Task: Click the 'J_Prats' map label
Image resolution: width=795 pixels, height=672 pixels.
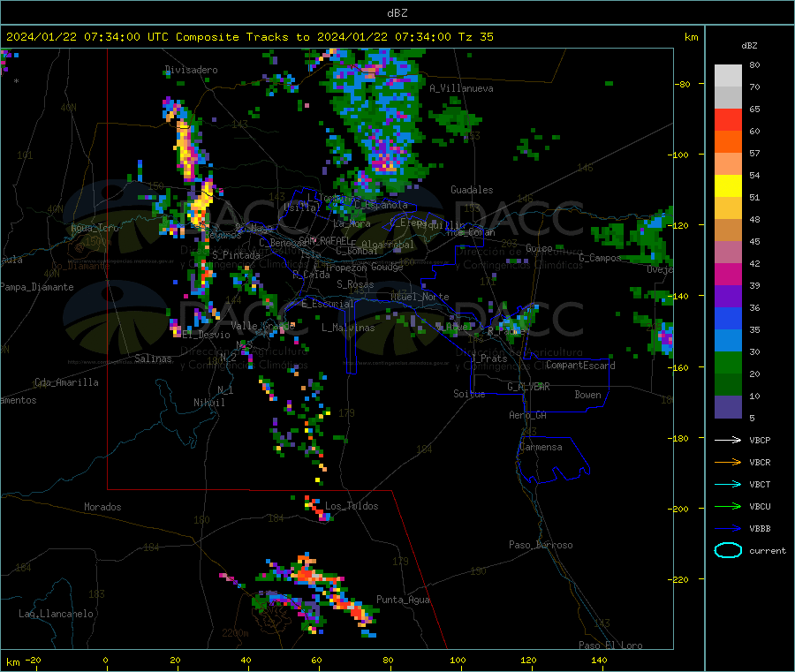Action: point(488,358)
